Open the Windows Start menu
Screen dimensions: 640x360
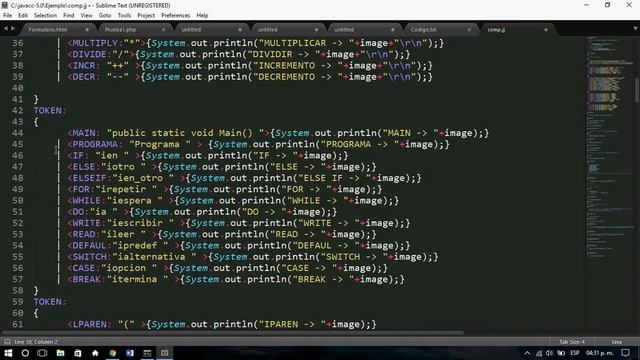click(8, 353)
